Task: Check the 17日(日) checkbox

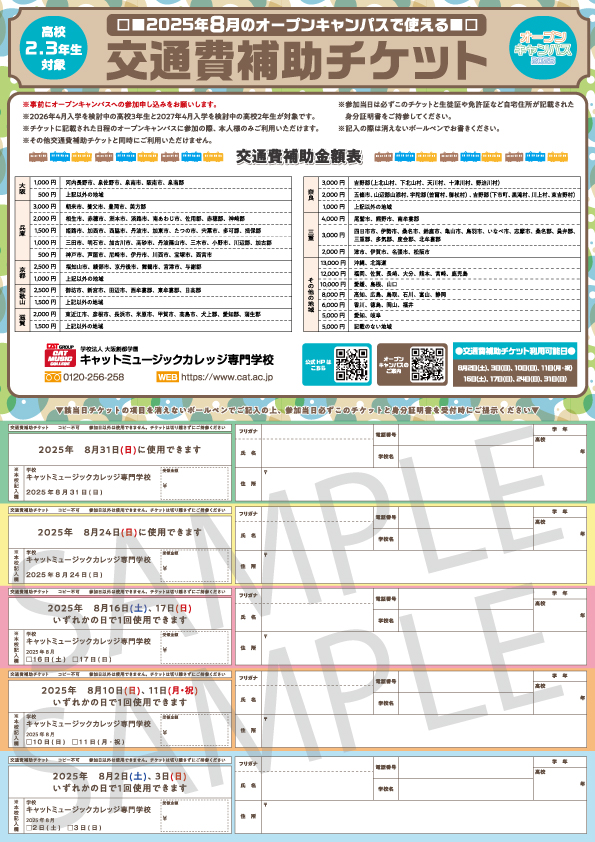Action: tap(75, 659)
